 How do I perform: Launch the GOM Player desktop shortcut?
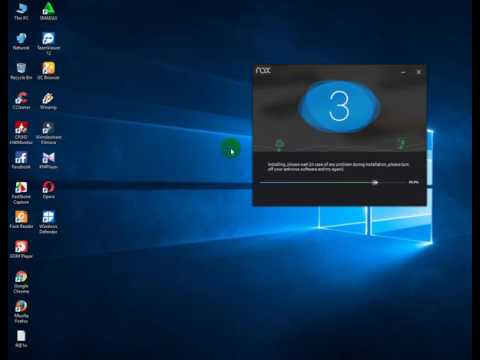click(21, 249)
